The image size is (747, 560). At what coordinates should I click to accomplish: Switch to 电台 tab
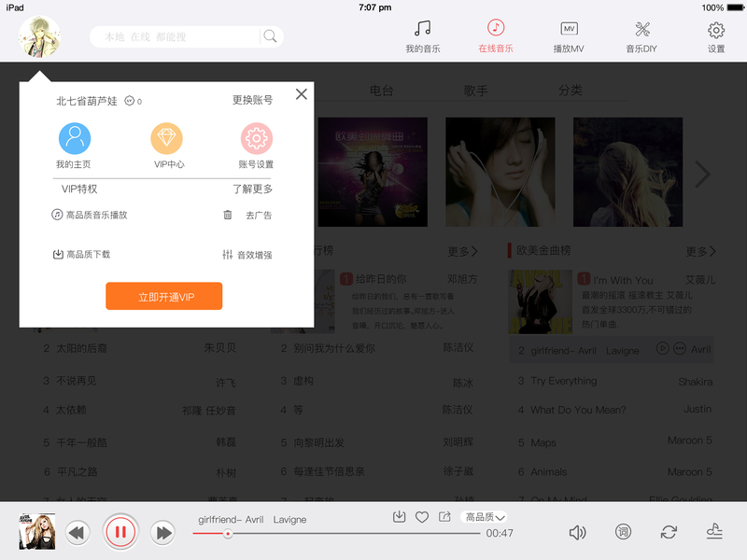pyautogui.click(x=382, y=91)
